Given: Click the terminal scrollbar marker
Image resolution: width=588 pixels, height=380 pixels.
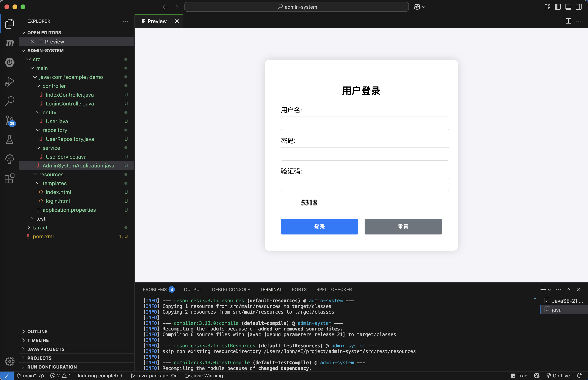Looking at the screenshot, I should [x=535, y=299].
